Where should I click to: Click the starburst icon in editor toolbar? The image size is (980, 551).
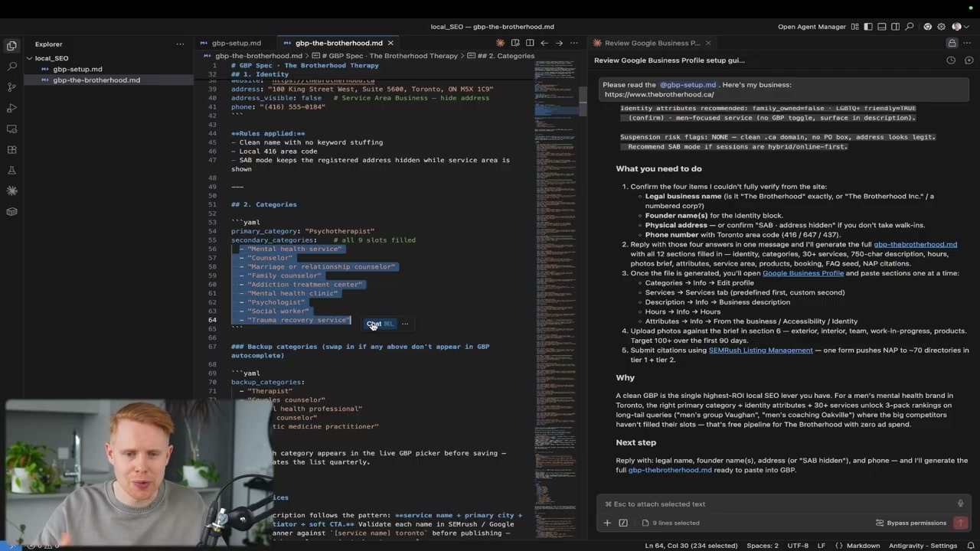pos(500,43)
